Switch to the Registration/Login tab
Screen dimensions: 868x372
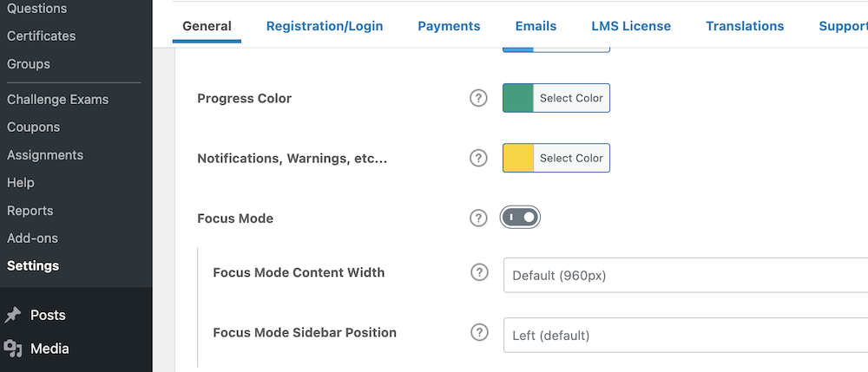[325, 26]
